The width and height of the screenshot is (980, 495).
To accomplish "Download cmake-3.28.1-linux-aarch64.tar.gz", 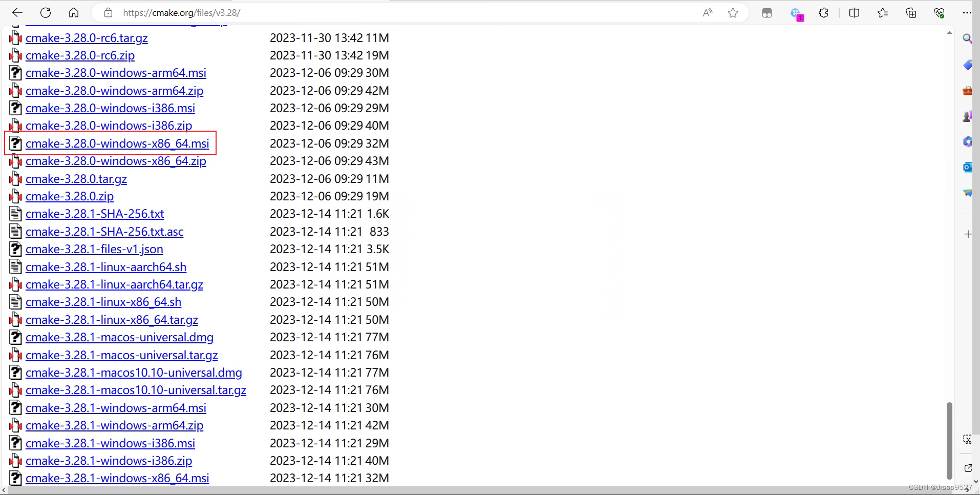I will click(x=114, y=284).
